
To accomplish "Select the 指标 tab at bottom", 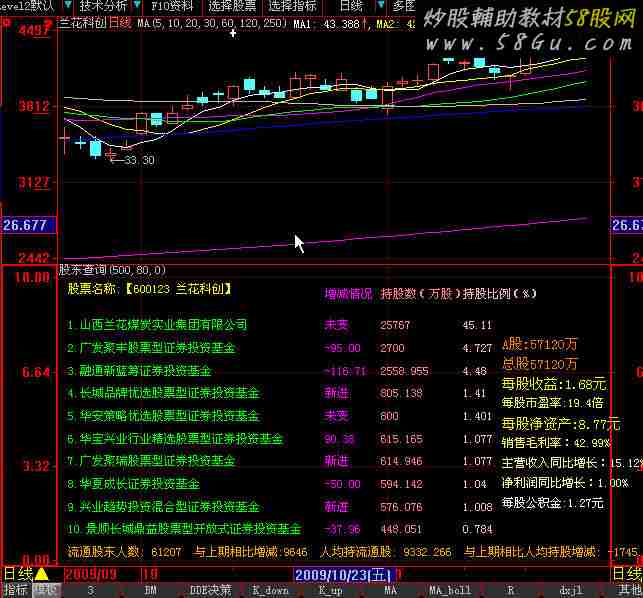I will point(15,590).
